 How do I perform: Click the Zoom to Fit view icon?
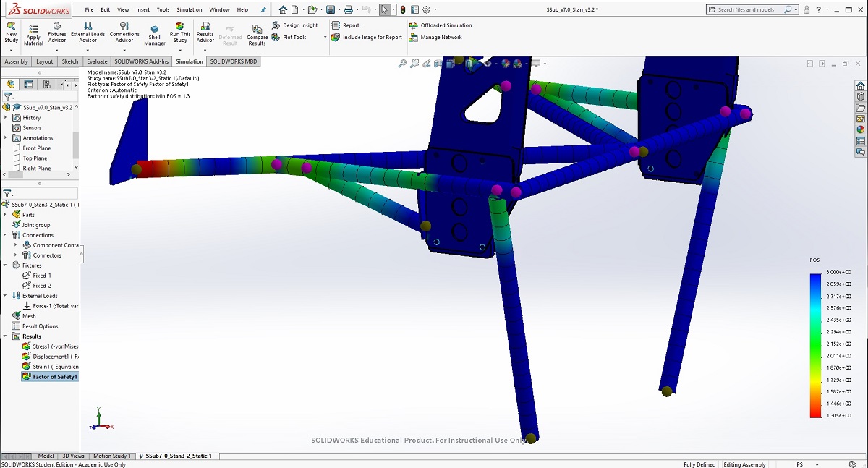coord(402,64)
